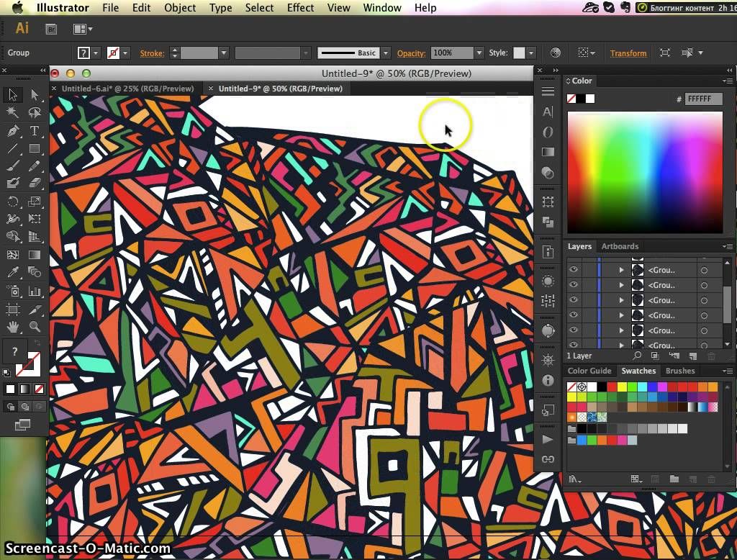Hide the topmost fully visible group layer
This screenshot has width=737, height=560.
(x=574, y=270)
